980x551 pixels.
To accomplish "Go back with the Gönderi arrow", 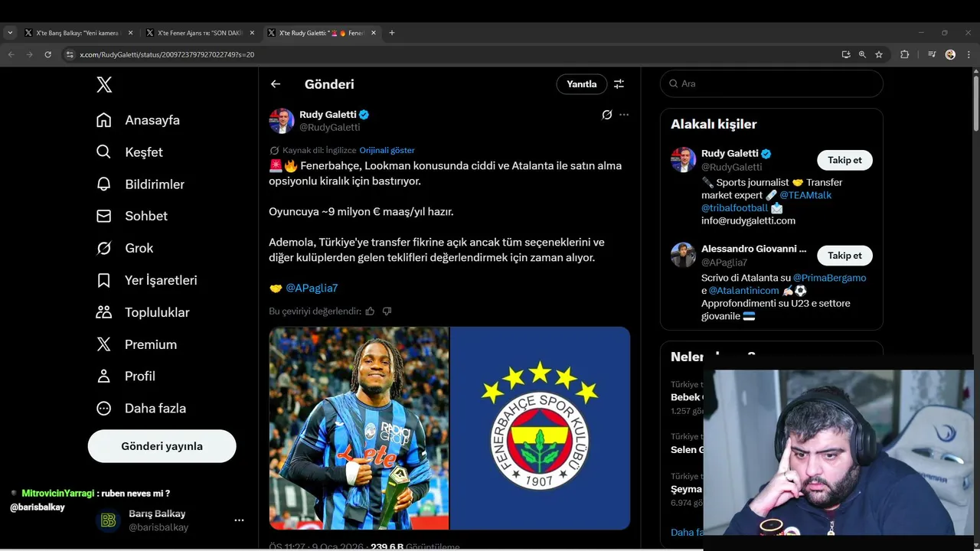I will pyautogui.click(x=276, y=84).
